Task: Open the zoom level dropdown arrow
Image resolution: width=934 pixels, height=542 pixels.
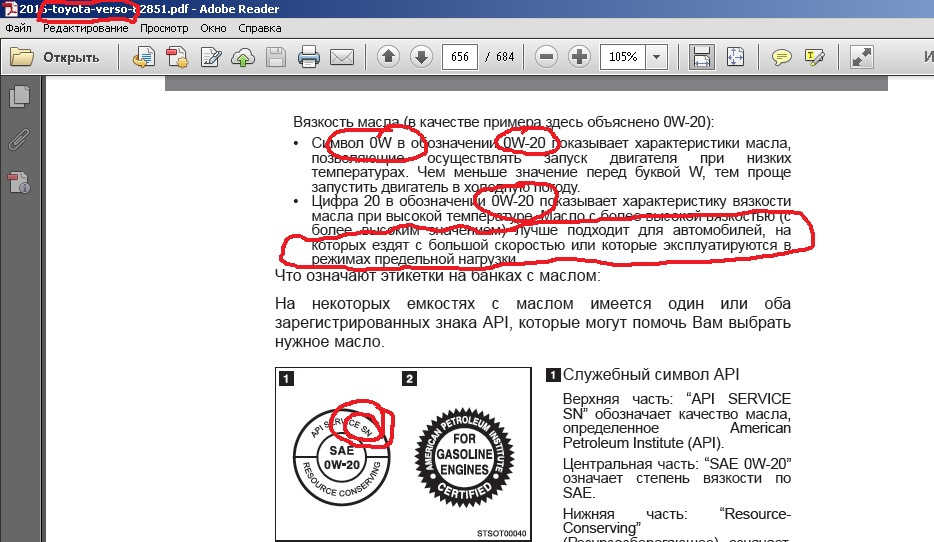Action: [656, 57]
